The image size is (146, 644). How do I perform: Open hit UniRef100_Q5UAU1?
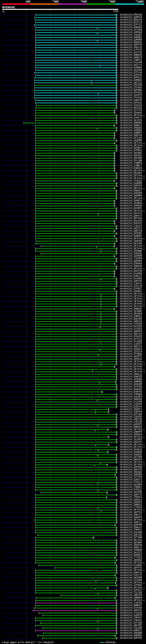[x=131, y=113]
